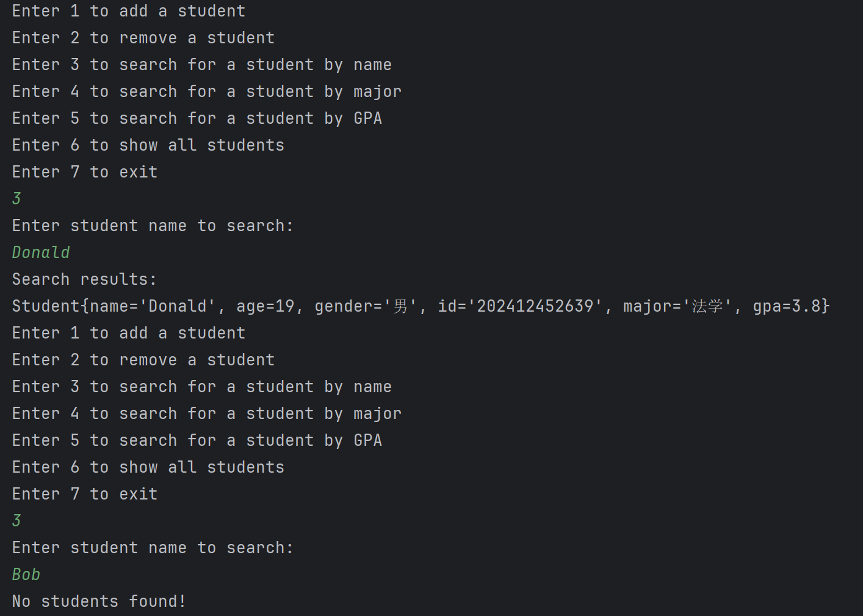
Task: Click 'Enter 1 to add a student' below Student record
Action: tap(128, 333)
